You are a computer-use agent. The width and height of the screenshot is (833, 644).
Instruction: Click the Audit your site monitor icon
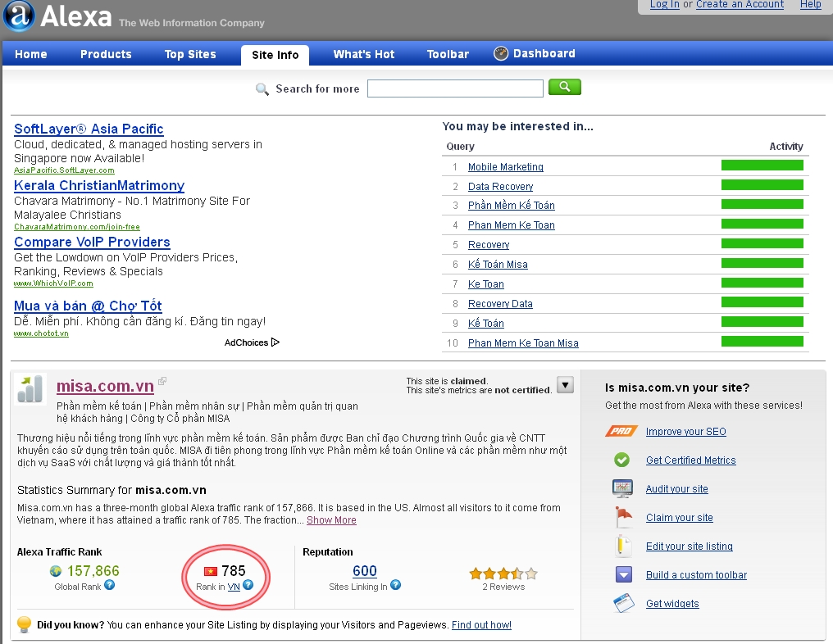tap(622, 489)
